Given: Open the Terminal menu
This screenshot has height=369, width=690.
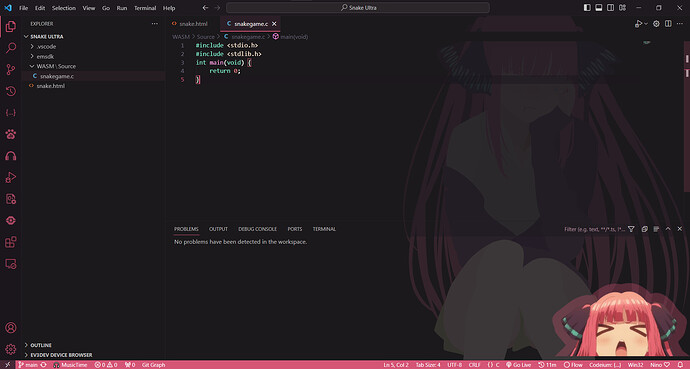Looking at the screenshot, I should pyautogui.click(x=145, y=8).
